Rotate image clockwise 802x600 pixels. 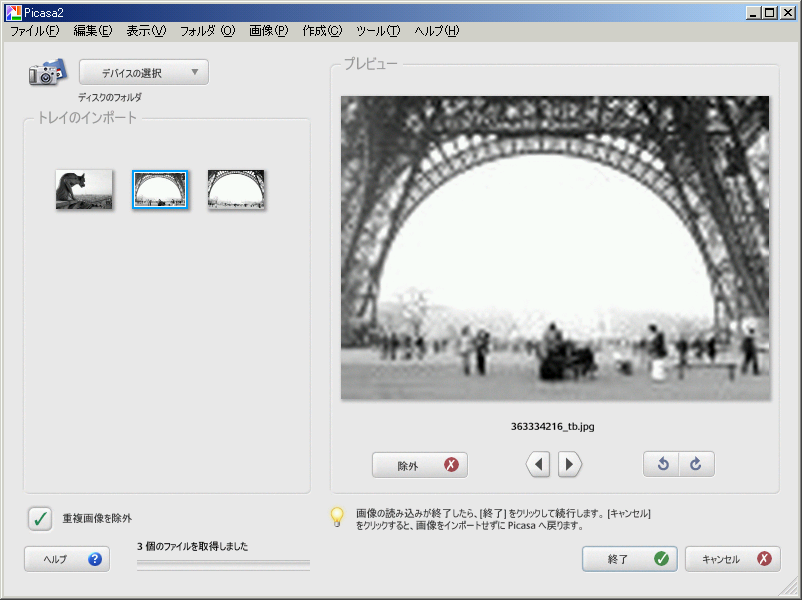[x=696, y=464]
